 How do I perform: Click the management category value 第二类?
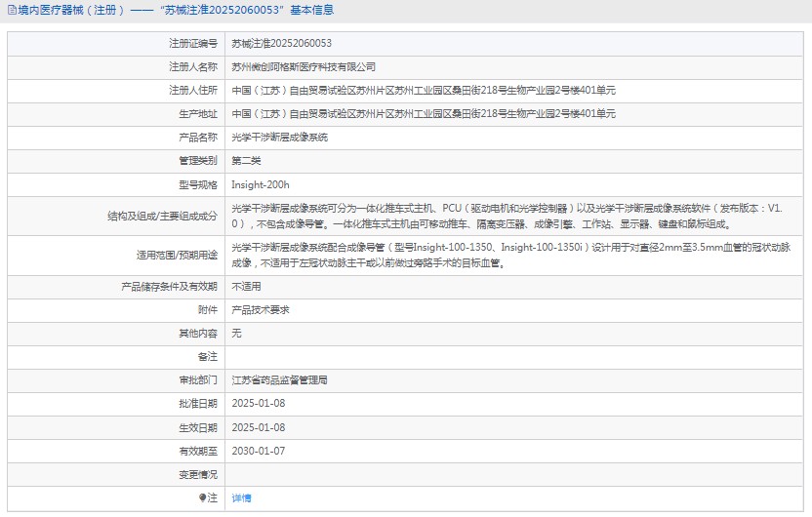246,161
